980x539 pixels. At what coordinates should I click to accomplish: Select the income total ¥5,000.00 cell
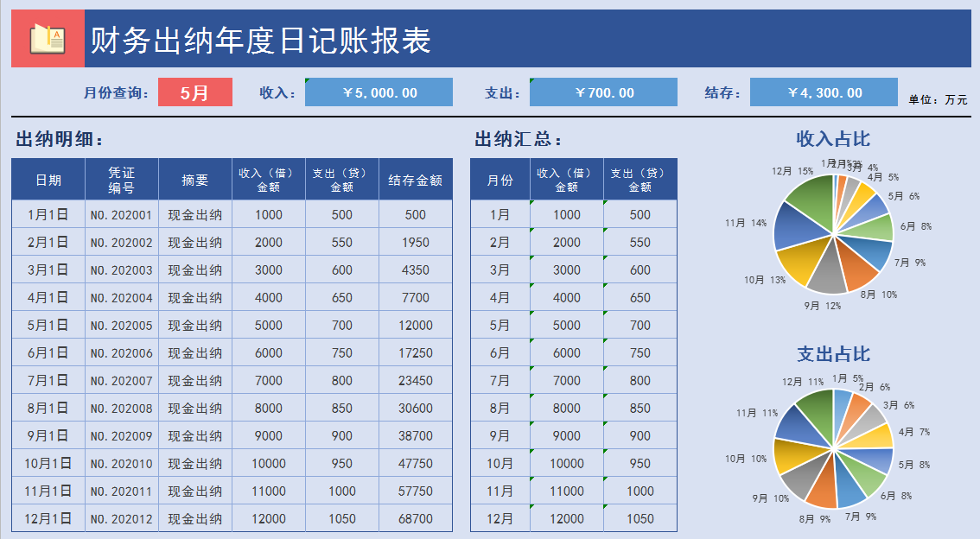379,92
